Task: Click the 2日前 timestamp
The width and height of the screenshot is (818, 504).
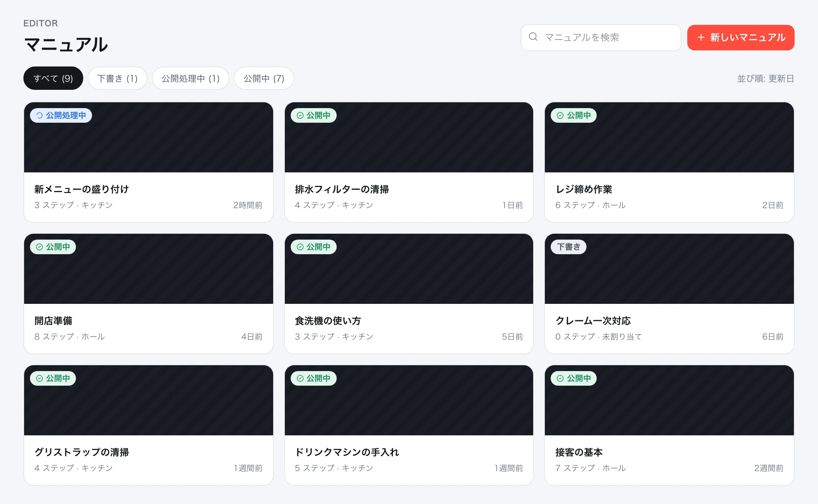Action: coord(773,205)
